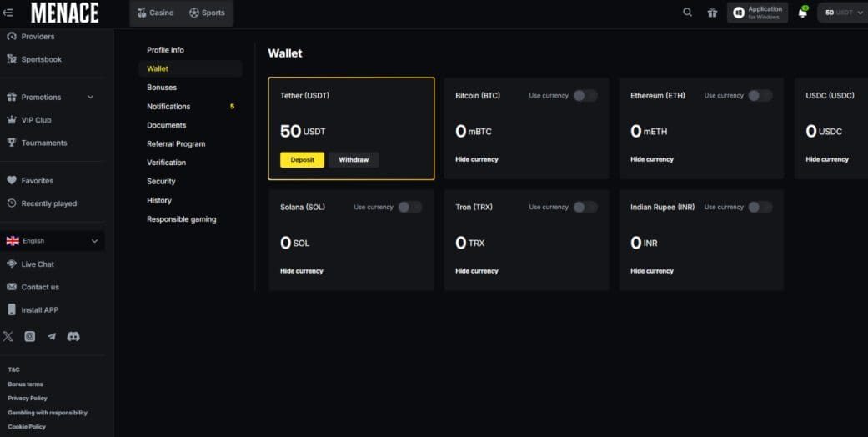Open the notifications bell icon
The width and height of the screenshot is (868, 437).
802,13
